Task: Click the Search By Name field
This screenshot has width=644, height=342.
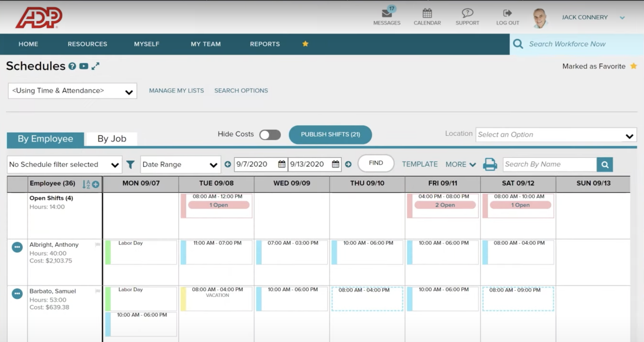Action: [549, 164]
